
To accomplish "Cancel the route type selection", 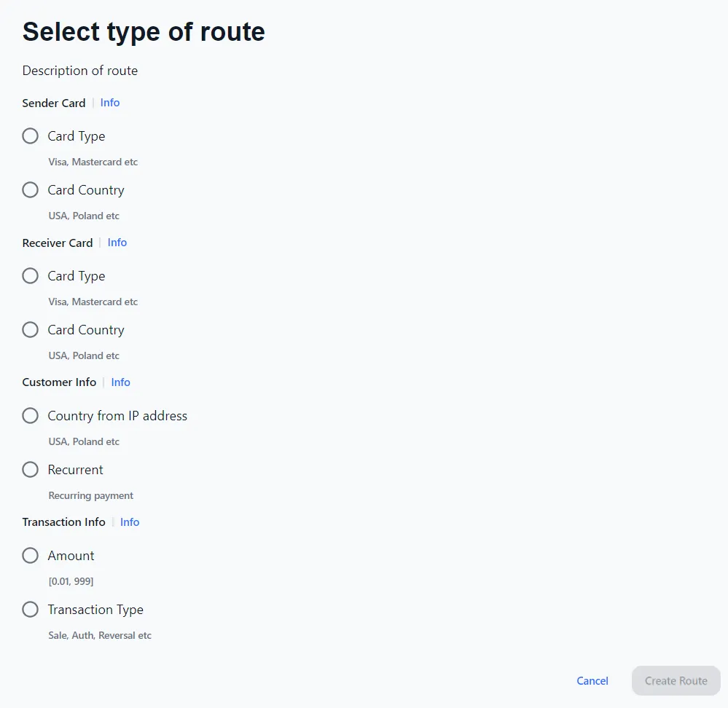I will pyautogui.click(x=592, y=681).
